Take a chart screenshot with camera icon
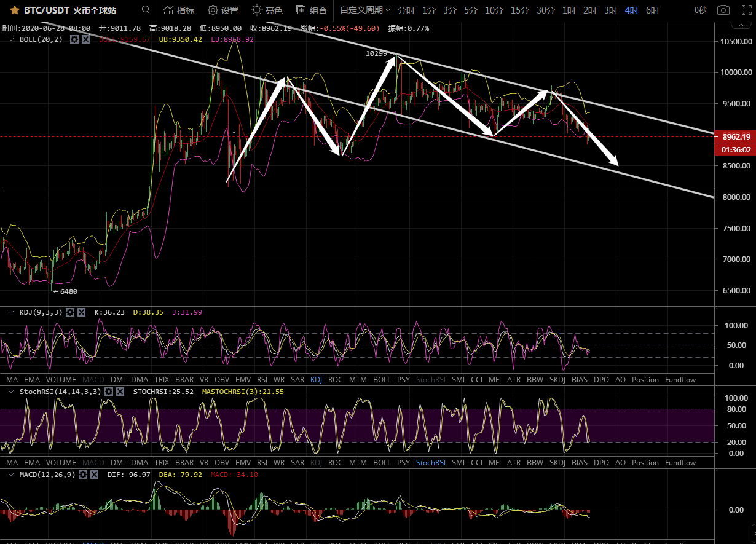 tap(724, 10)
